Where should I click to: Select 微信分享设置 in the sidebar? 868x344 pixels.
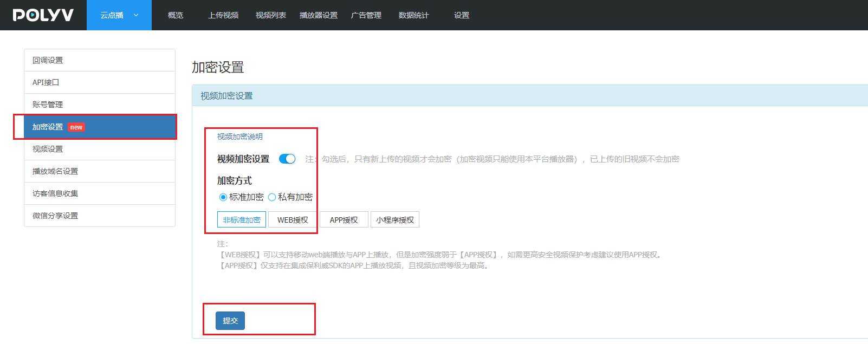point(100,216)
